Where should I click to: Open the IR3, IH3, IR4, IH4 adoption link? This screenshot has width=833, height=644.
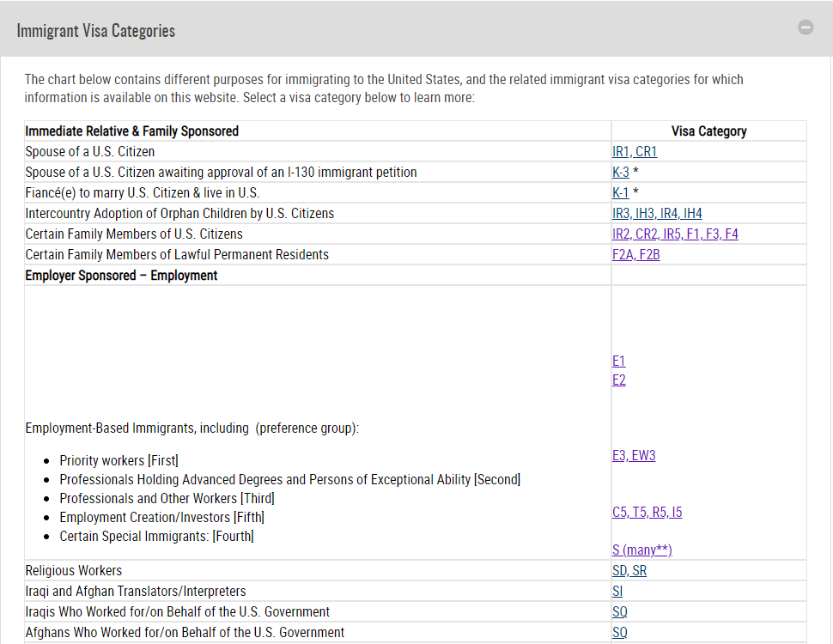[657, 214]
